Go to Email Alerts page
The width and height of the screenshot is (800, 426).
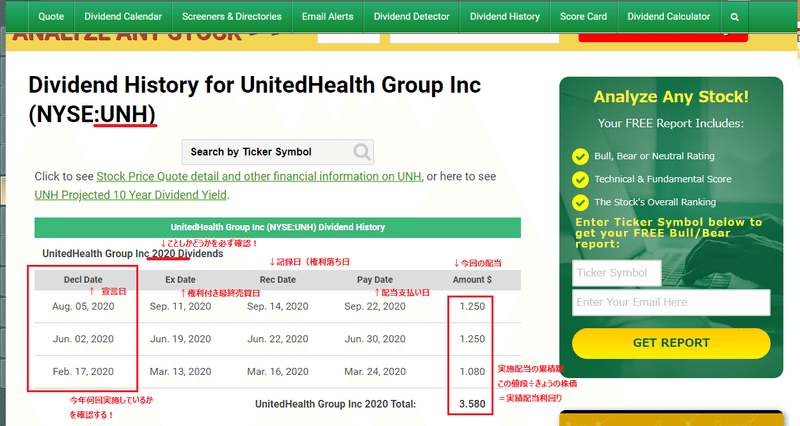tap(328, 16)
